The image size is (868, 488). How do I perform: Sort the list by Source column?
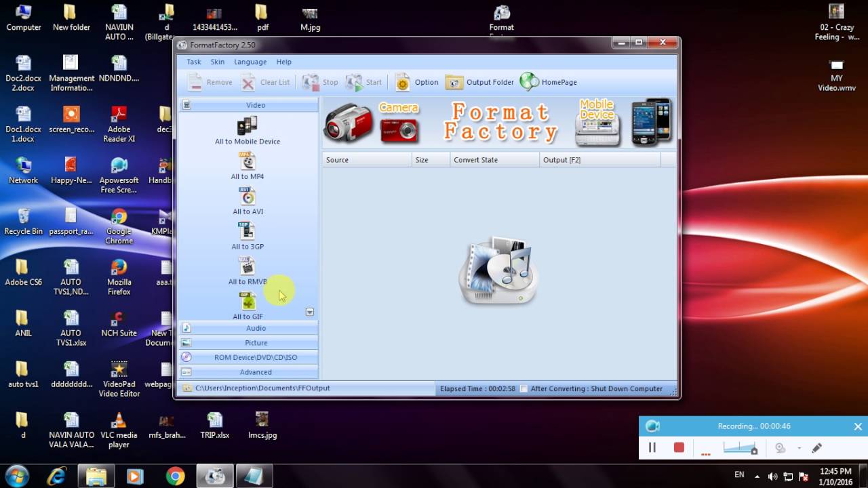(367, 160)
